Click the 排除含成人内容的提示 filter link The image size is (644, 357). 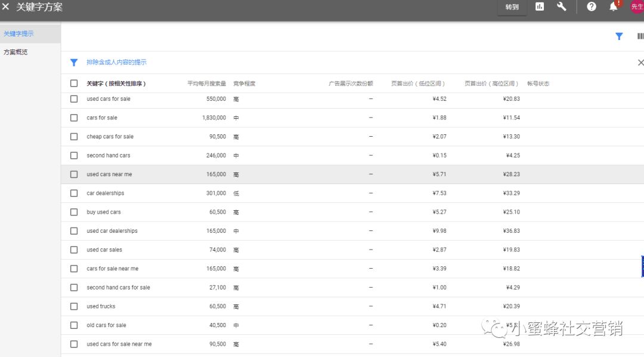pos(116,62)
